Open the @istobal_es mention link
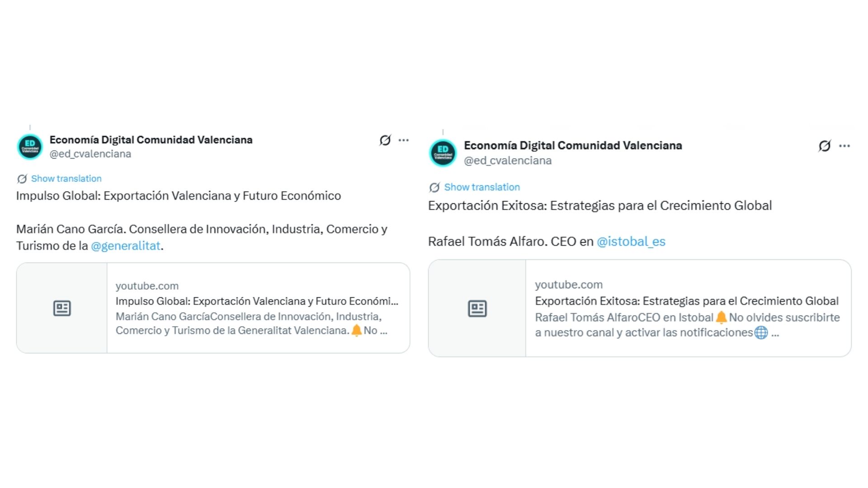The height and width of the screenshot is (488, 868). 631,242
